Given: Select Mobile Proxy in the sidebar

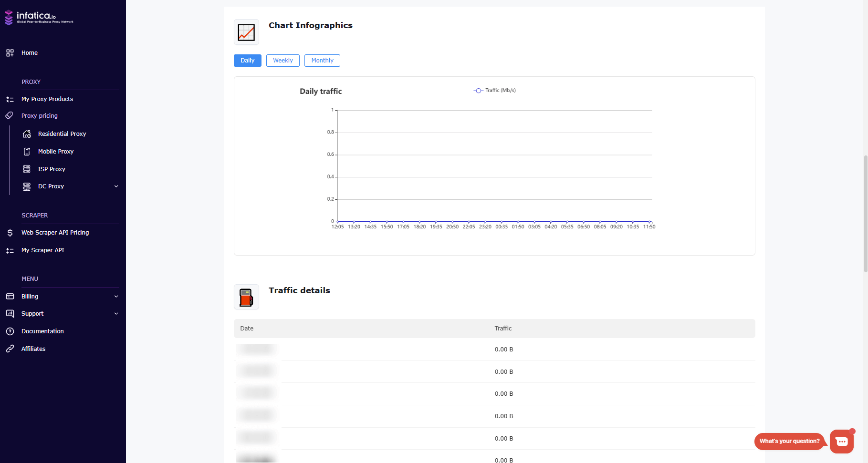Looking at the screenshot, I should coord(56,152).
